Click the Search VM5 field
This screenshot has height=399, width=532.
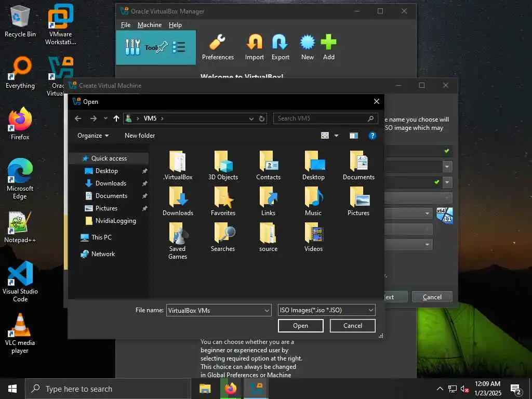pos(325,118)
